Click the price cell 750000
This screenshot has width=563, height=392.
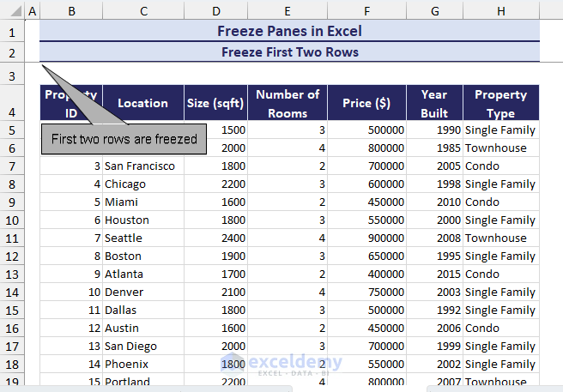367,292
